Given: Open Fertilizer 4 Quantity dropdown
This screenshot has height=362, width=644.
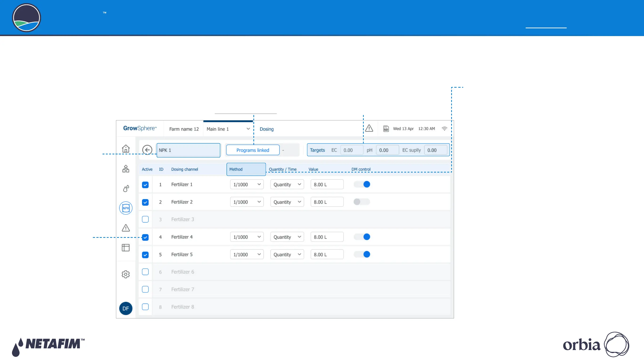Looking at the screenshot, I should pos(287,237).
